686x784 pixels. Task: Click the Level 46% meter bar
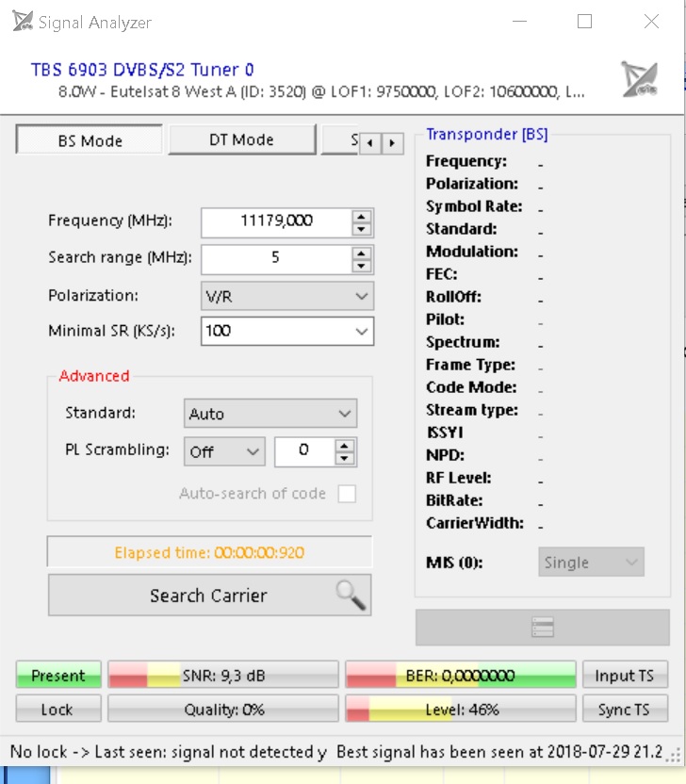coord(461,709)
